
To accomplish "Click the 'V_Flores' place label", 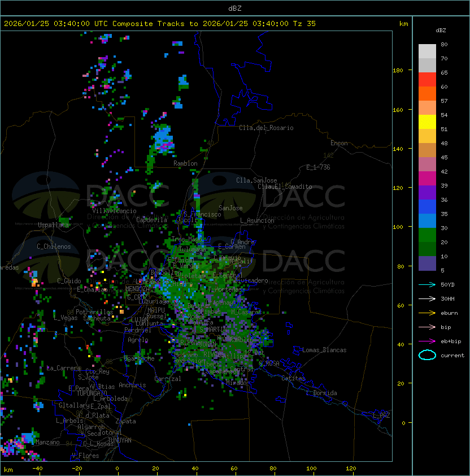I will coord(85,456).
